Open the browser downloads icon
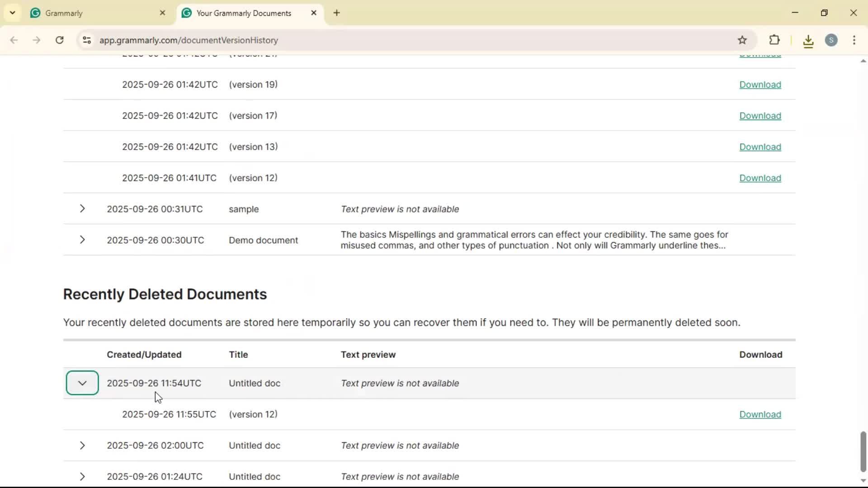 [808, 41]
